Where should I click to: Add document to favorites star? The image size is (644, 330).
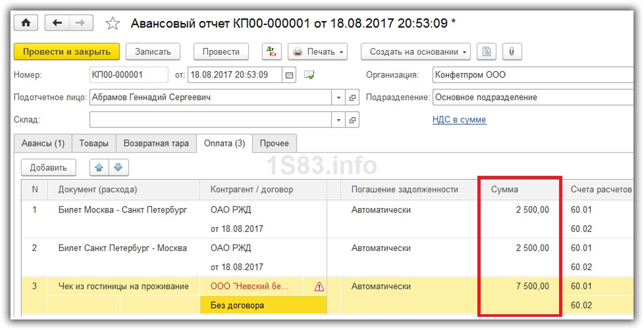112,24
